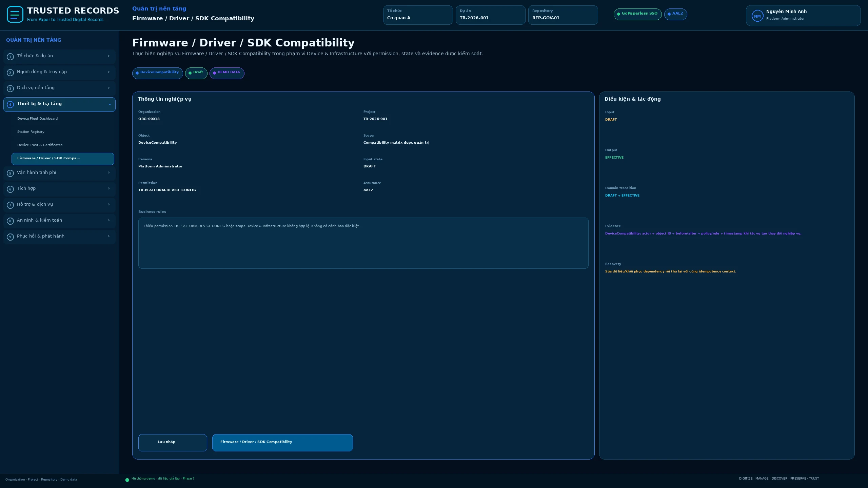
Task: Click the DeviceCompatibility tag chip
Action: (x=157, y=73)
